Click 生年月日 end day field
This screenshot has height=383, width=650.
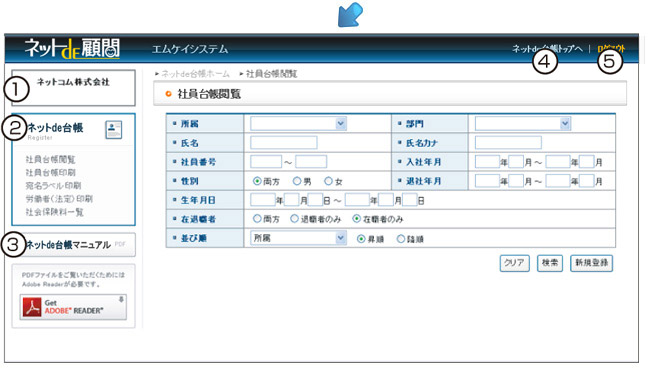(x=410, y=200)
